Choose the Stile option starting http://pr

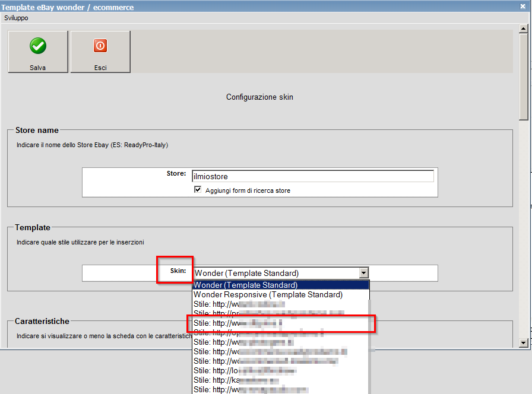coord(281,313)
